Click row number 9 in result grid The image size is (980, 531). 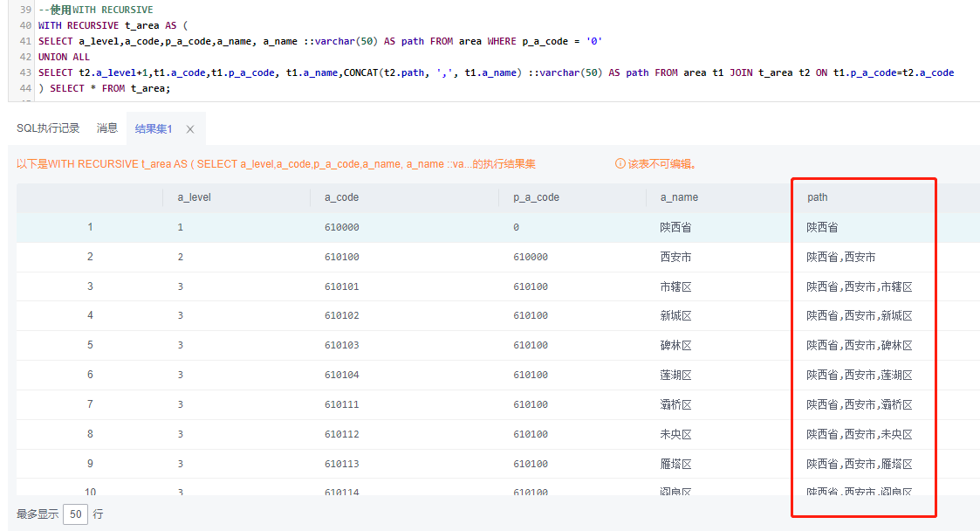pos(90,464)
